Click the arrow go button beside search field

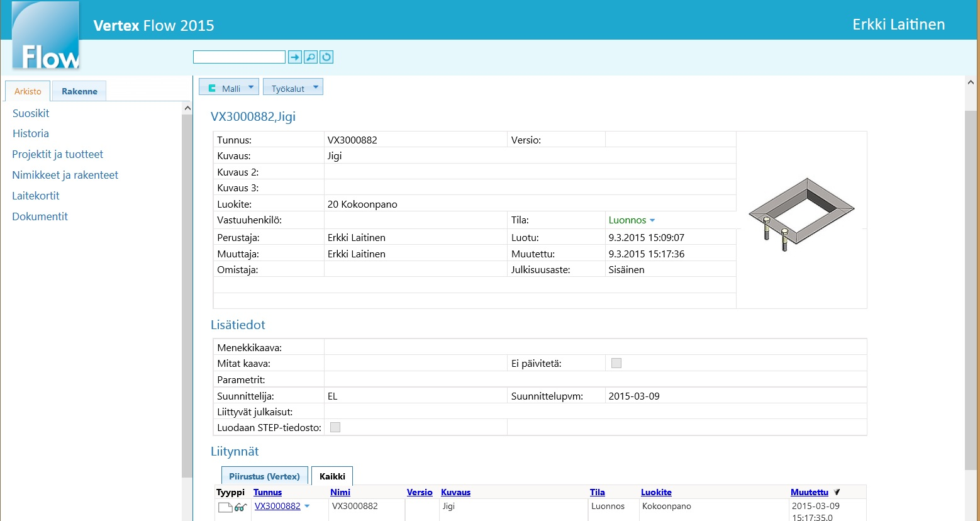point(294,57)
